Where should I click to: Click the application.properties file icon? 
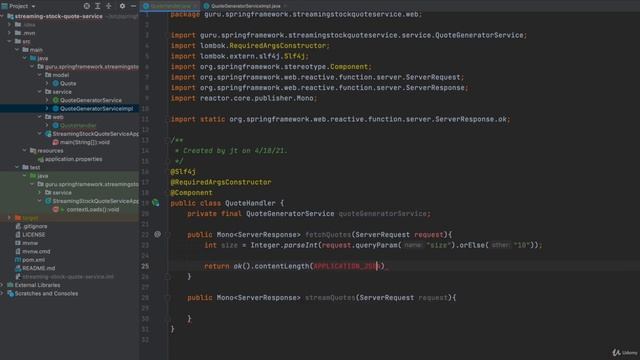coord(40,159)
